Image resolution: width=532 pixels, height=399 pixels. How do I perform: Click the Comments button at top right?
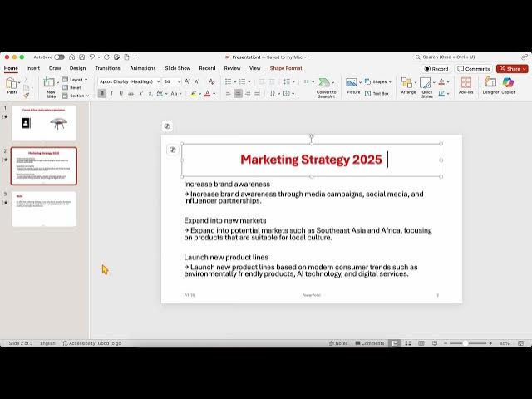click(x=474, y=69)
